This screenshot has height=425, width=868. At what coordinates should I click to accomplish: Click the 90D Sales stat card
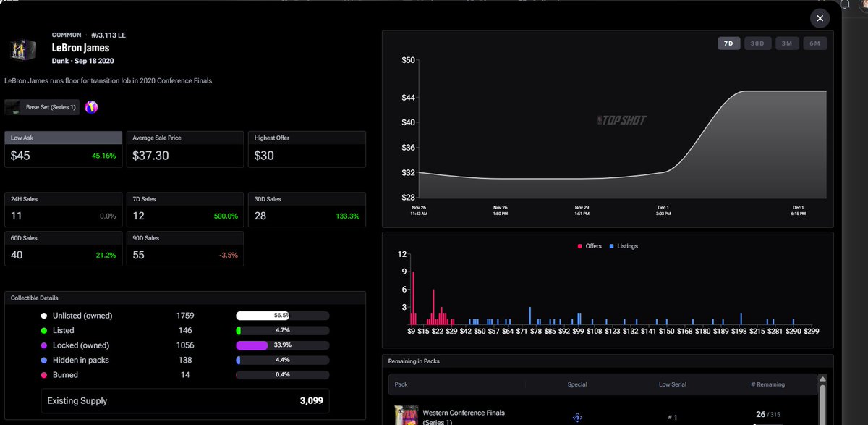(184, 248)
